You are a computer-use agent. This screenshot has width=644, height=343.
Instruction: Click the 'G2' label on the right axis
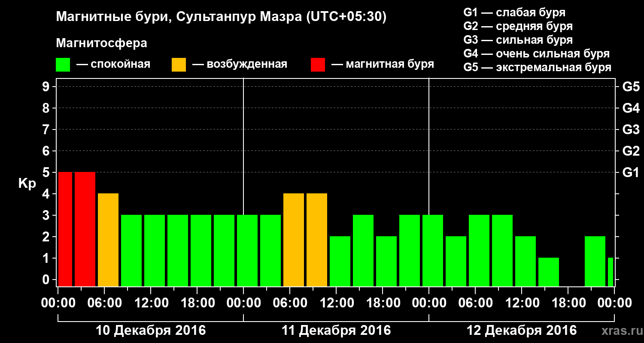tap(631, 151)
